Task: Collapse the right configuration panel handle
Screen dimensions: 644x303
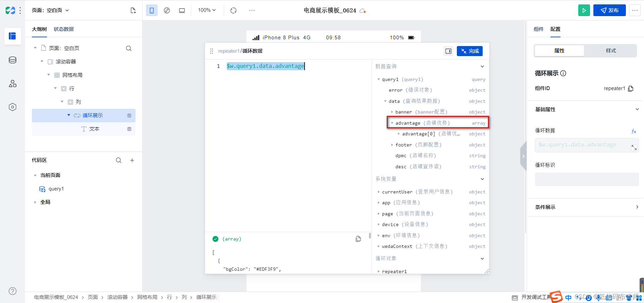Action: pyautogui.click(x=523, y=156)
